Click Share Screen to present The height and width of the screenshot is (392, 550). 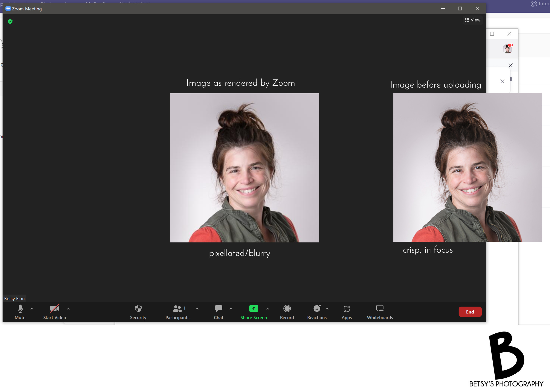coord(253,312)
